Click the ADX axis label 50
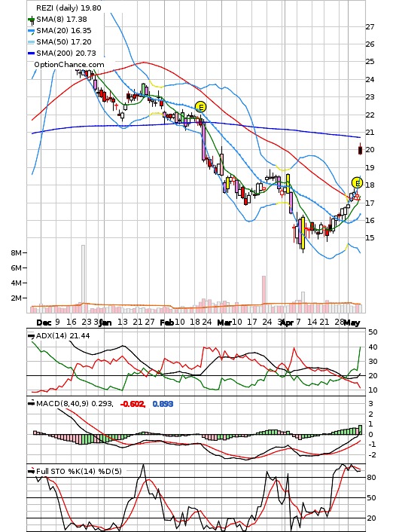 coord(373,332)
